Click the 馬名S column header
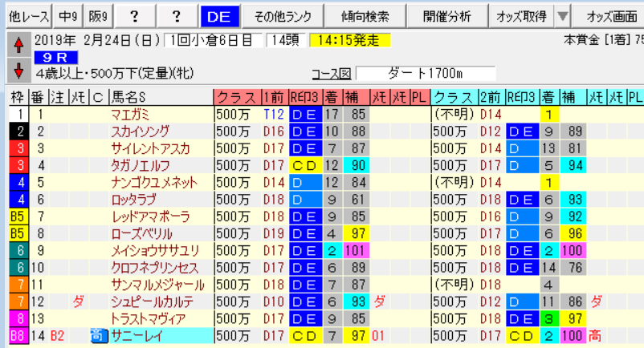The height and width of the screenshot is (348, 644). (161, 98)
